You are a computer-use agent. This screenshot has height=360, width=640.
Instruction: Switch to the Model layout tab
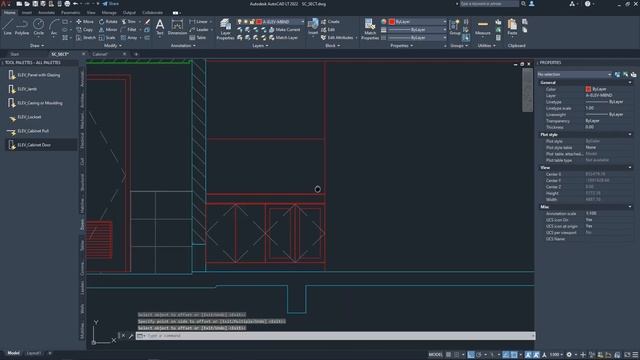[x=13, y=353]
